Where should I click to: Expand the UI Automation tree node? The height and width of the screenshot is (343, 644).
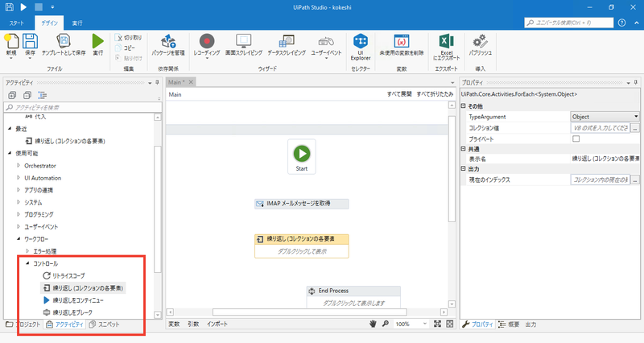[18, 178]
